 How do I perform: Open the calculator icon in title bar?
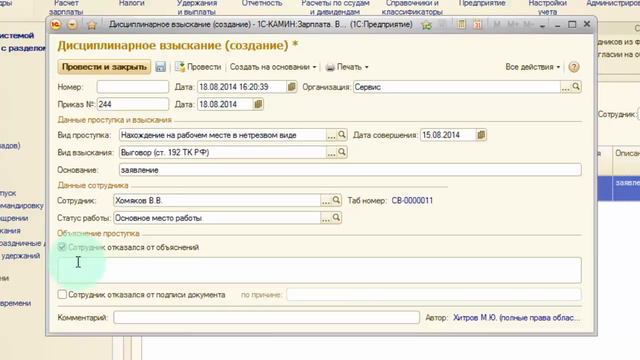461,24
